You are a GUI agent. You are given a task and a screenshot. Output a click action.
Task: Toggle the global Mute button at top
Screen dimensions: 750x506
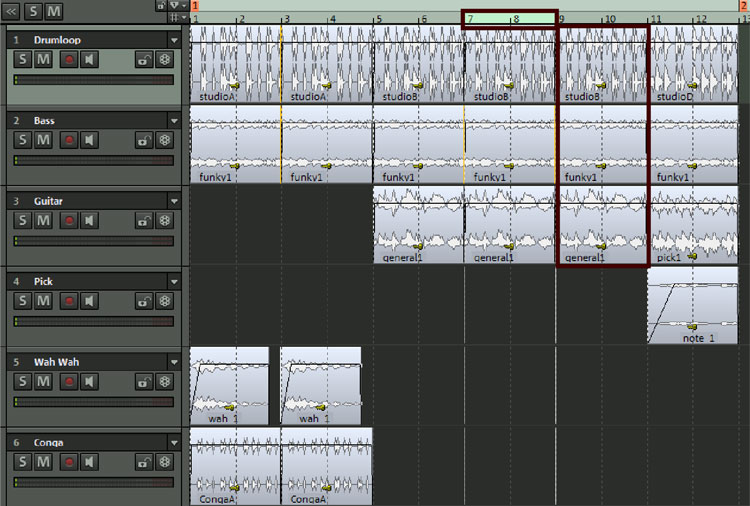(54, 11)
